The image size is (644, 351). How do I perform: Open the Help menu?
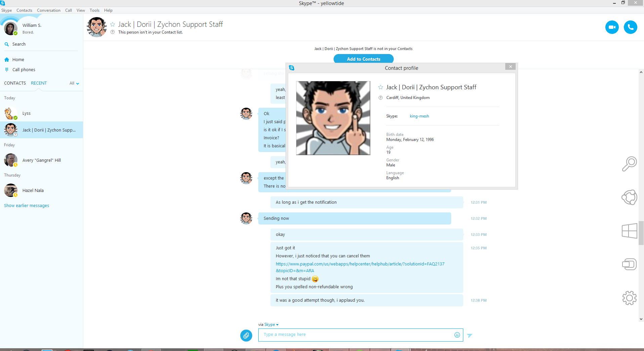[x=108, y=10]
